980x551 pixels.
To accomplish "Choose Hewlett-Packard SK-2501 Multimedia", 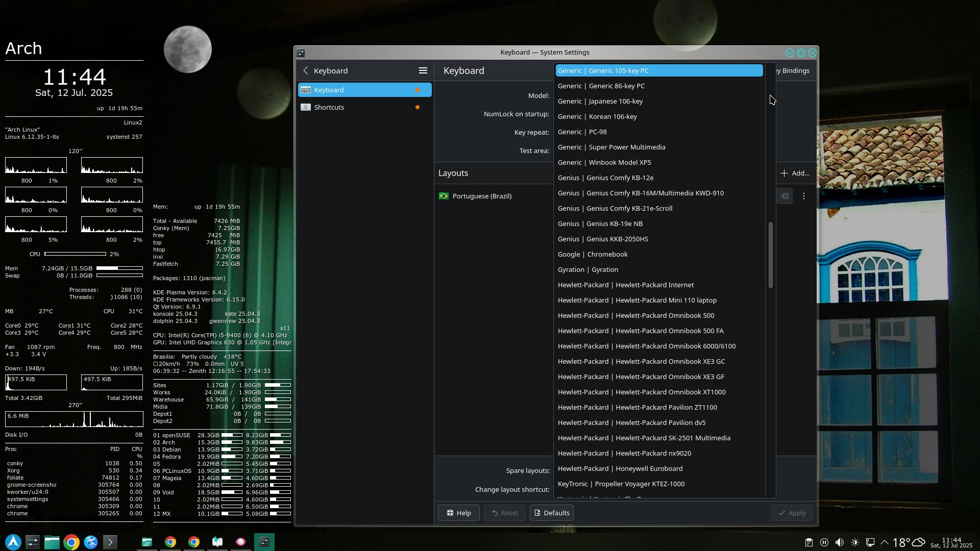I will (659, 438).
